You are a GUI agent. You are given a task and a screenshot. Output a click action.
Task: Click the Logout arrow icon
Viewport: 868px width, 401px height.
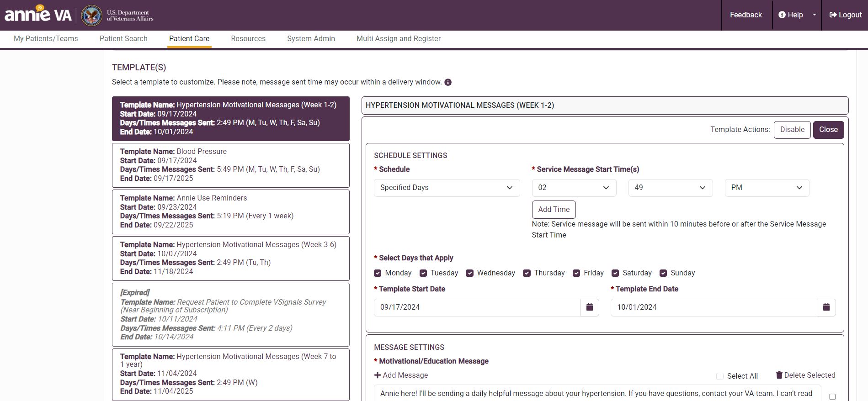[833, 15]
